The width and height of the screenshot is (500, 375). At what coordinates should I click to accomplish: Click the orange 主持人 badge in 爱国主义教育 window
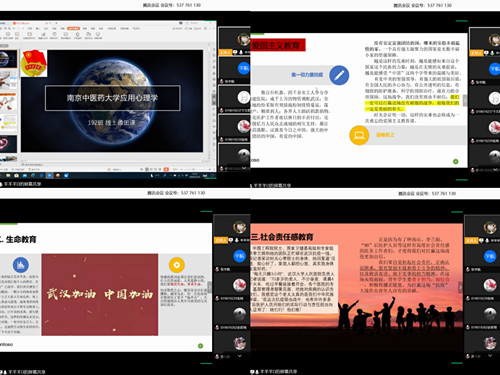pyautogui.click(x=476, y=53)
